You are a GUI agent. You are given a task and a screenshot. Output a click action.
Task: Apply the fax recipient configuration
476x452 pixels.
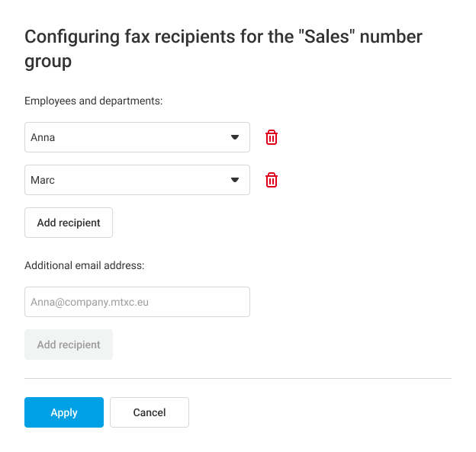[64, 412]
